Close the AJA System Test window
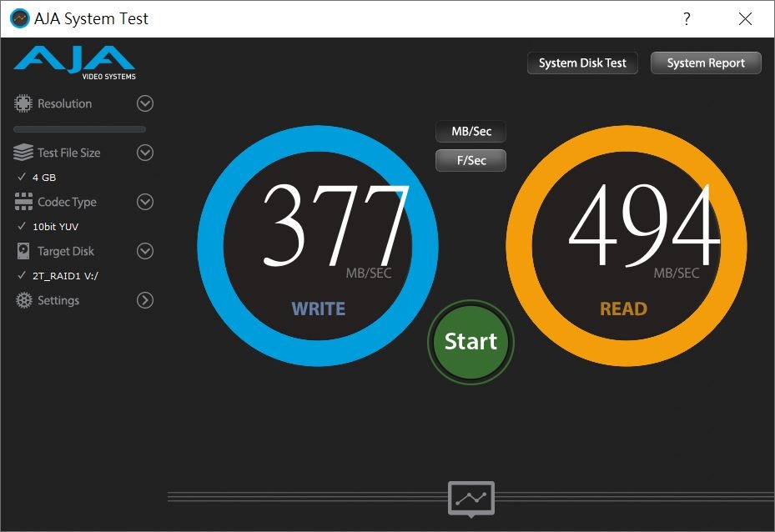The image size is (775, 532). [745, 19]
